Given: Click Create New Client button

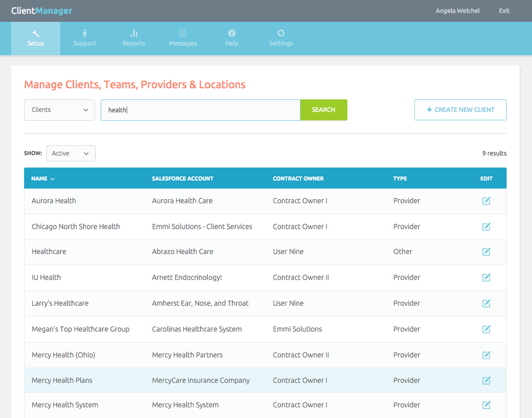Looking at the screenshot, I should pyautogui.click(x=460, y=110).
